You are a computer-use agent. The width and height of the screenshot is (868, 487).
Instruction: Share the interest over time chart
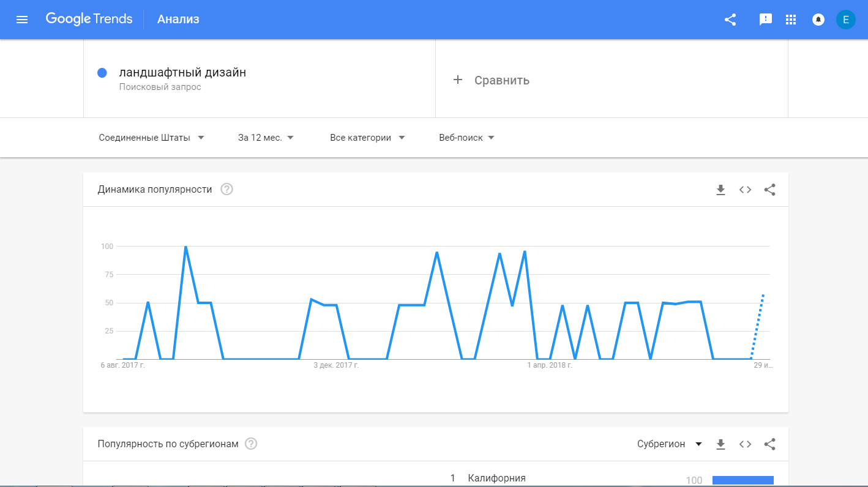pos(769,190)
